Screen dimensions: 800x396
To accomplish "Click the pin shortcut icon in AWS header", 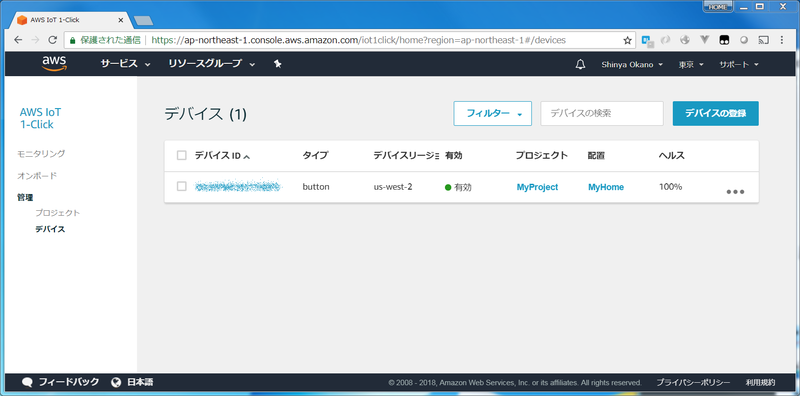I will point(278,64).
